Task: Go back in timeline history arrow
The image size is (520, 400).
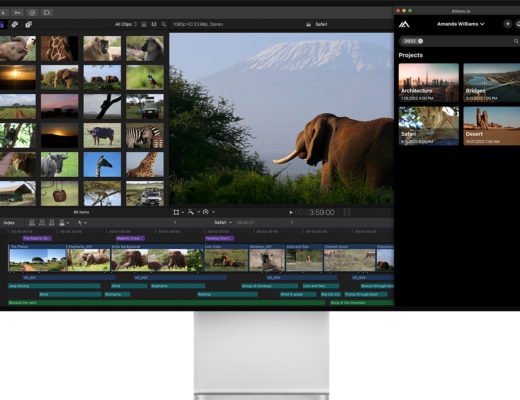Action: coord(175,223)
